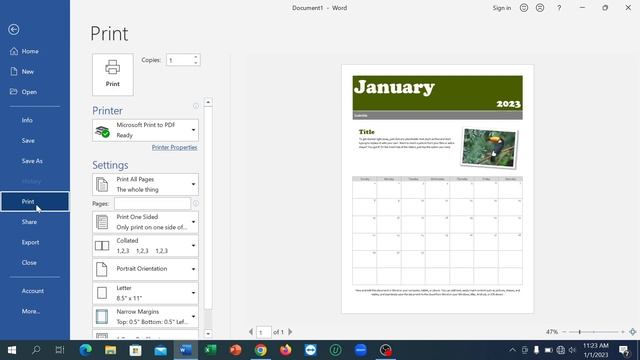The width and height of the screenshot is (640, 360).
Task: Go to previous page in print preview
Action: click(x=251, y=332)
